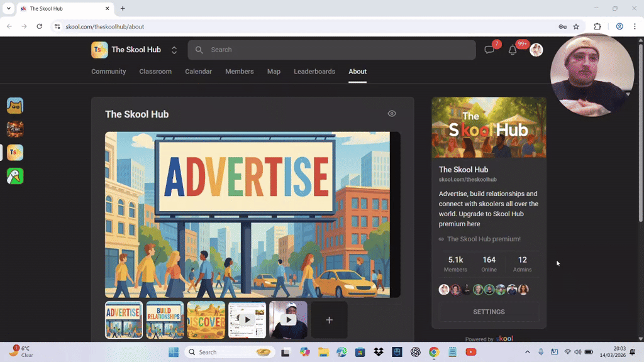Click The Skool Hub group logo in header
The width and height of the screenshot is (644, 362).
click(x=99, y=50)
